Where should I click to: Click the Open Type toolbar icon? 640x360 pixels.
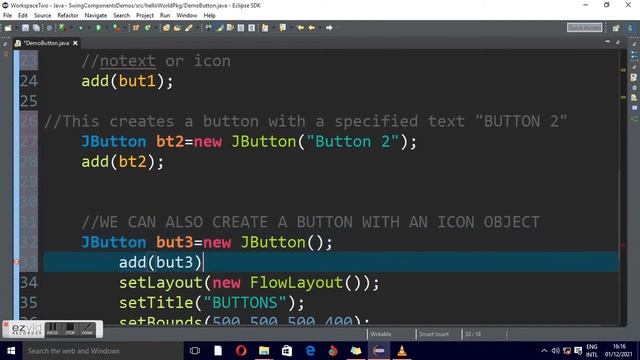pos(166,28)
